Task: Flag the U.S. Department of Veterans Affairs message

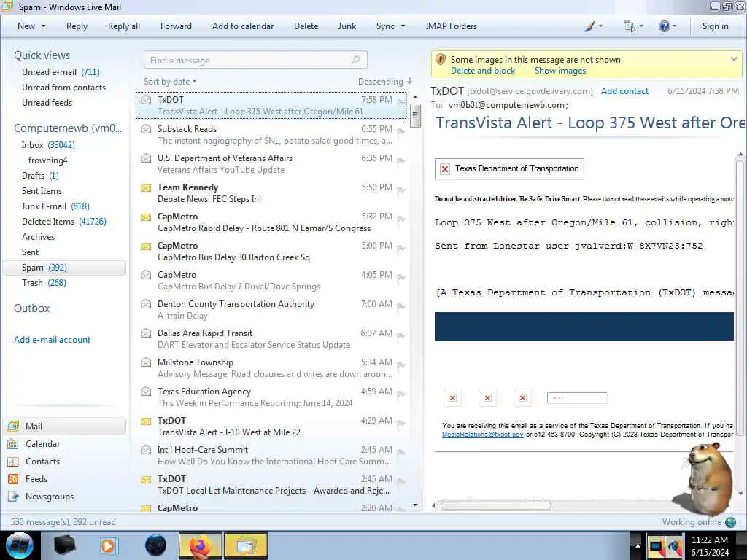Action: [400, 161]
